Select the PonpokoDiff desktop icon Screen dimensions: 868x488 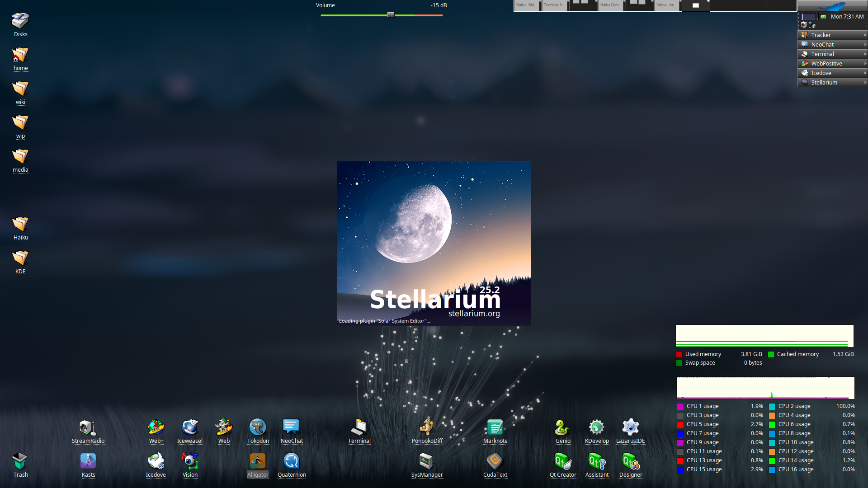click(x=427, y=427)
